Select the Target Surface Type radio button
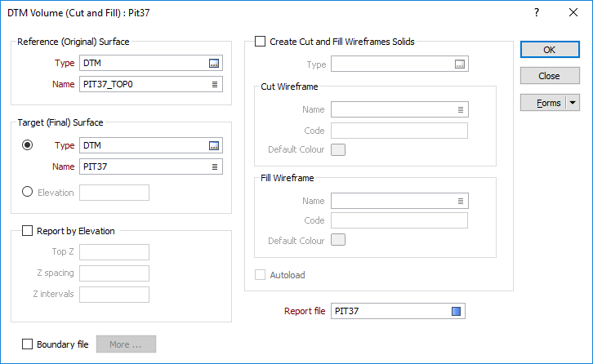This screenshot has width=593, height=364. [x=27, y=144]
